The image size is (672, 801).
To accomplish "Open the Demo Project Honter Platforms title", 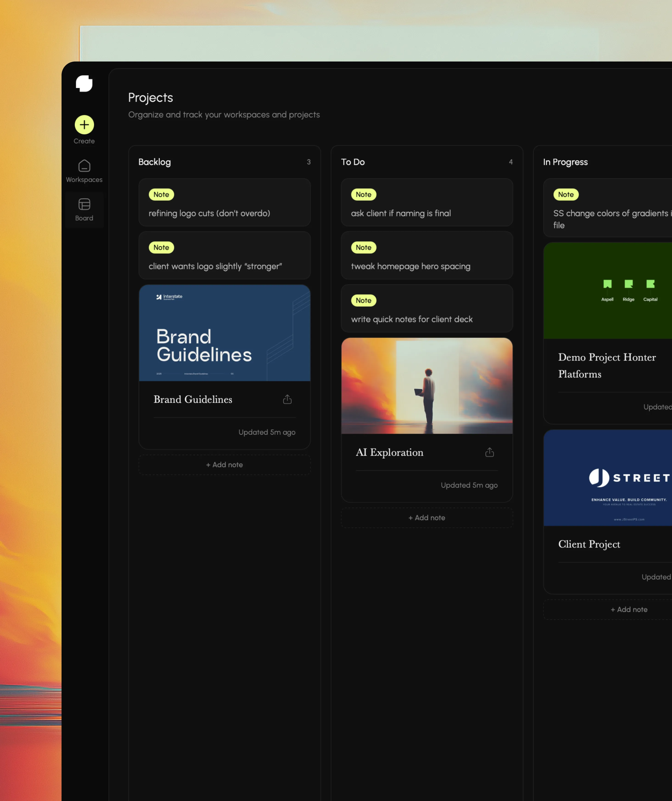I will click(606, 365).
